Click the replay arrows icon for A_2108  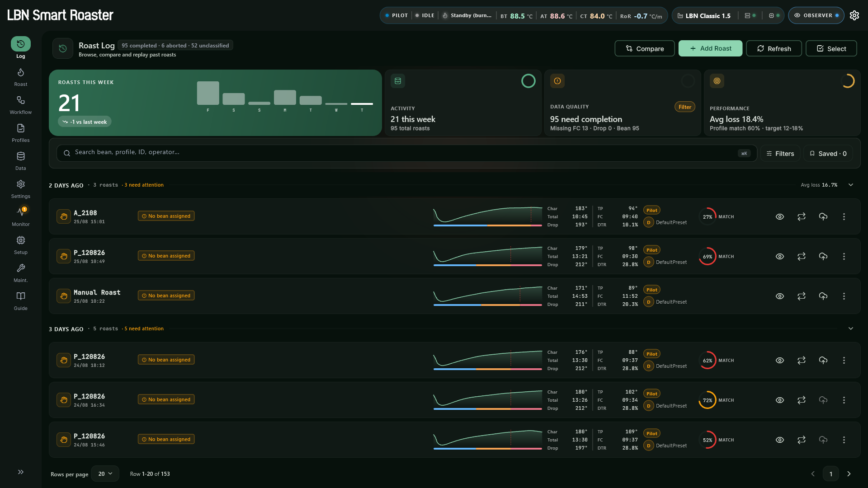coord(802,217)
